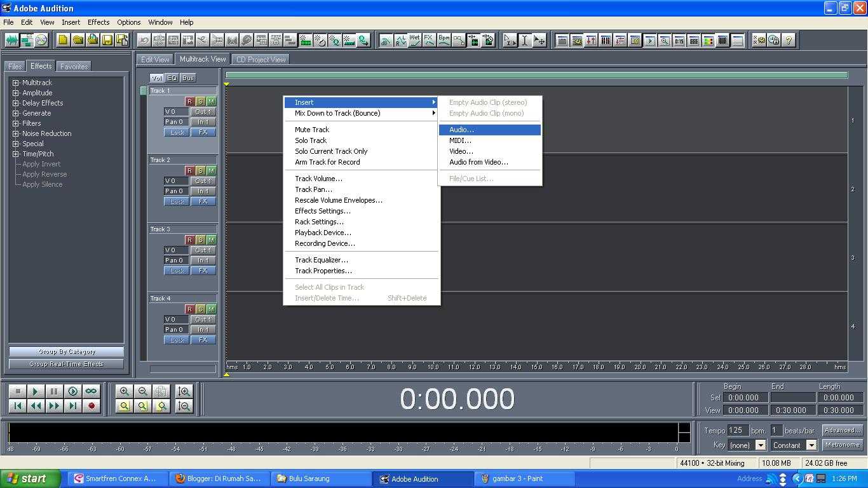The image size is (868, 488).
Task: Select Track Equalizer... context menu item
Action: 361,260
